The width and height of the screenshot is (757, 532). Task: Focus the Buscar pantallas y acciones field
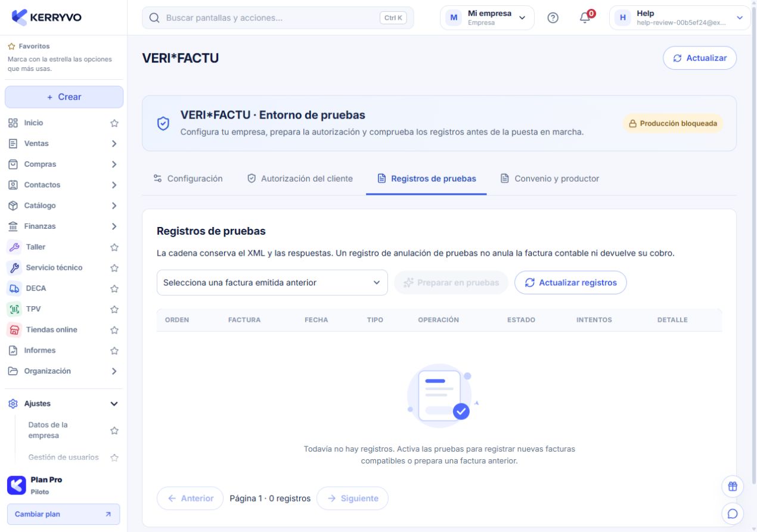pyautogui.click(x=278, y=18)
